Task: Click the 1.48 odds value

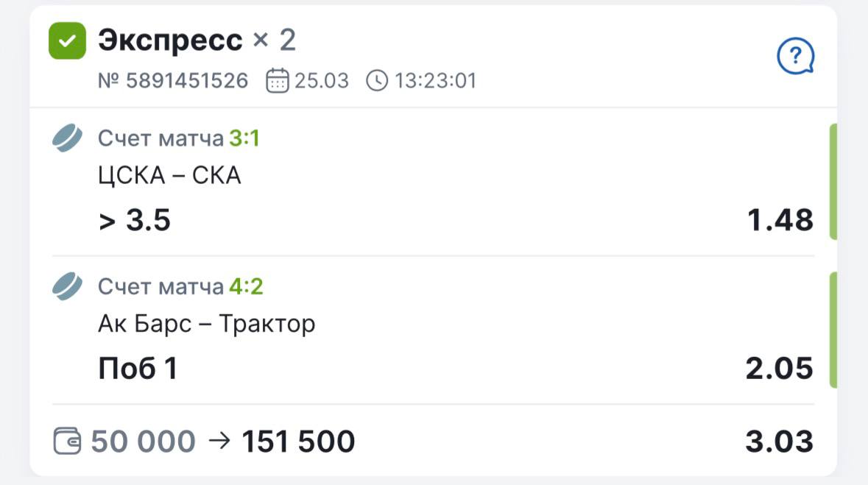Action: coord(780,220)
